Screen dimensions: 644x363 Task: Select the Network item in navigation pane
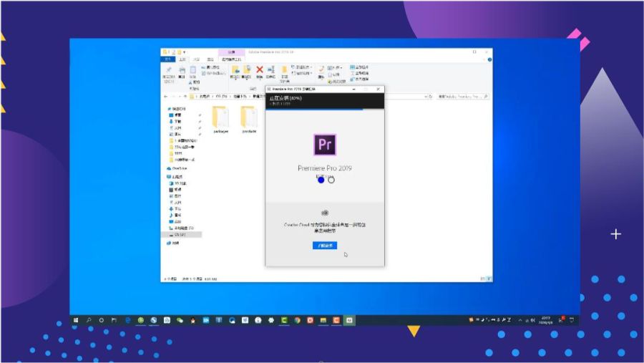coord(176,243)
